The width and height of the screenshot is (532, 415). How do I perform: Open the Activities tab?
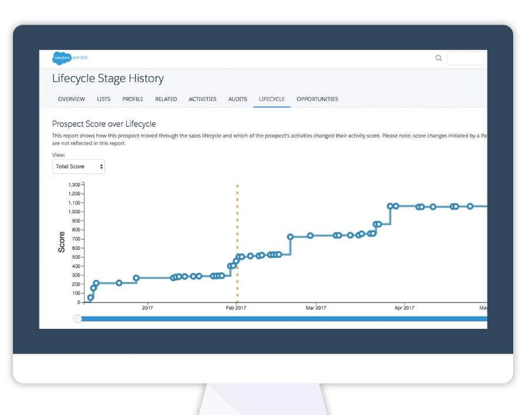tap(202, 99)
